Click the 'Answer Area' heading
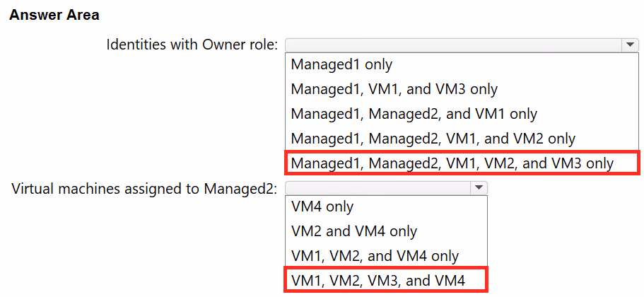 [x=54, y=15]
